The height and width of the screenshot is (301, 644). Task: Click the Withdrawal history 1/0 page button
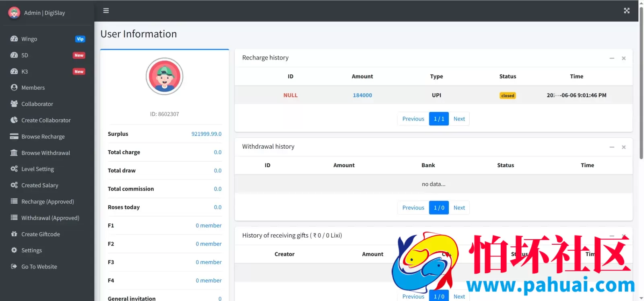pos(439,208)
